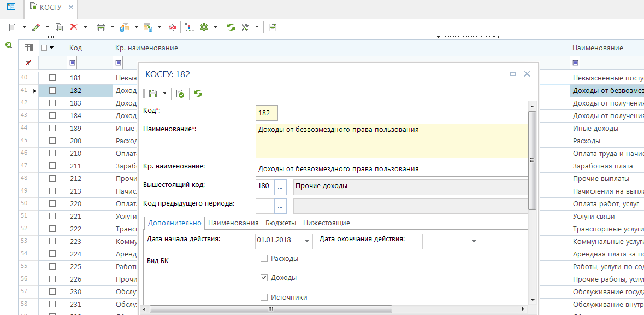
Task: Click the green gear settings icon
Action: click(204, 27)
